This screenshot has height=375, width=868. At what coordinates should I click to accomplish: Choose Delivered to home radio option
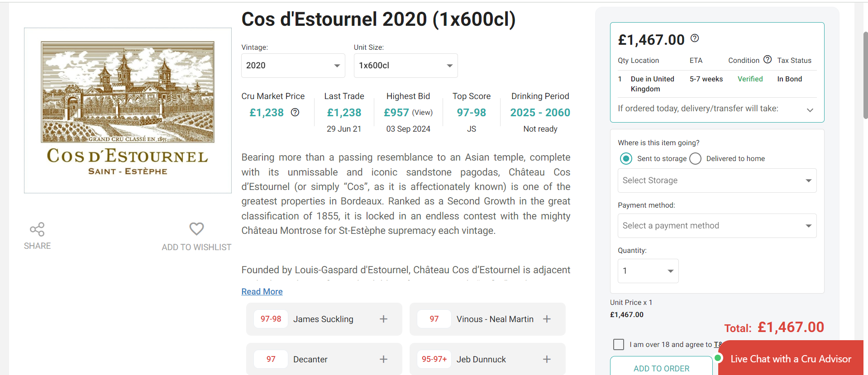point(696,158)
